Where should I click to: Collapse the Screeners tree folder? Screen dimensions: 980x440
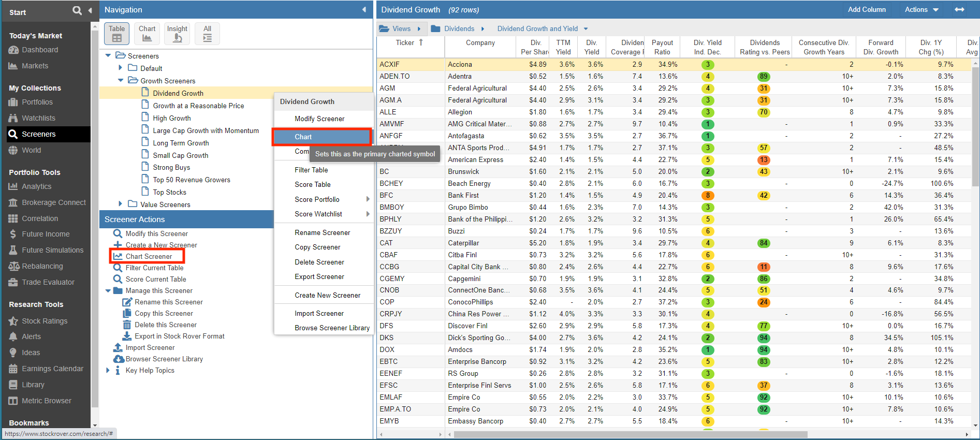(x=108, y=55)
